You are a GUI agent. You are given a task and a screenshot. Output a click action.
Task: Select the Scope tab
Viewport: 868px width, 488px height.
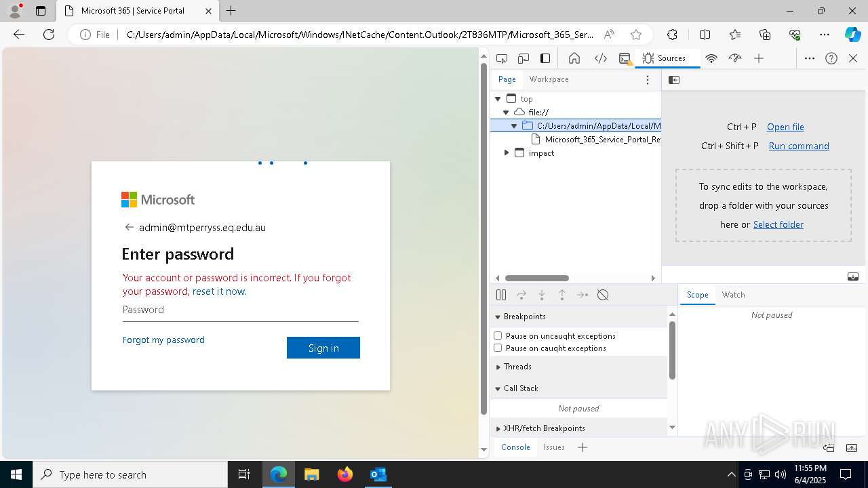click(x=697, y=295)
